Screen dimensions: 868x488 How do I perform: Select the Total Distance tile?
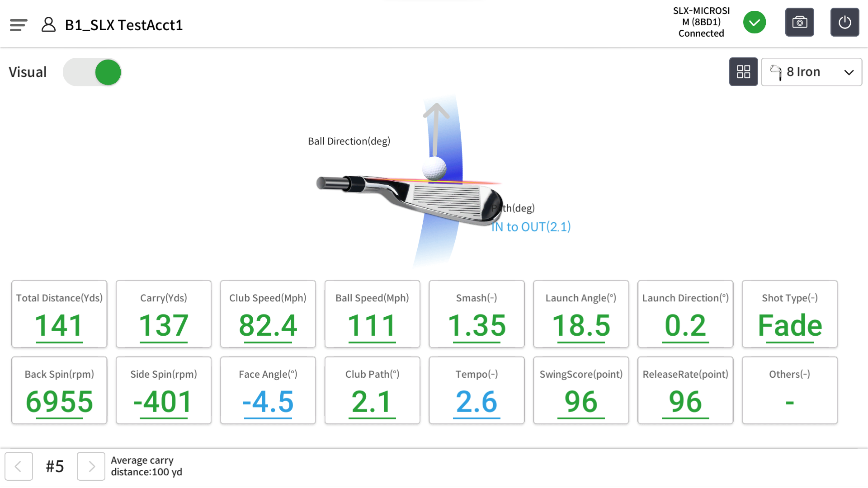(59, 314)
